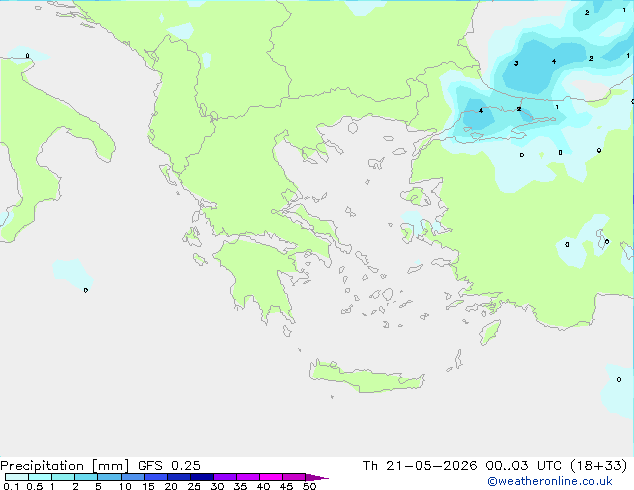Pick the 2–5 mm legend swatch

click(x=86, y=477)
